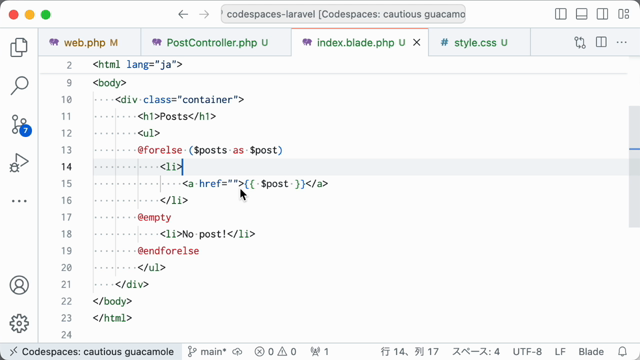Open the Accounts icon
The width and height of the screenshot is (640, 360).
click(x=19, y=285)
